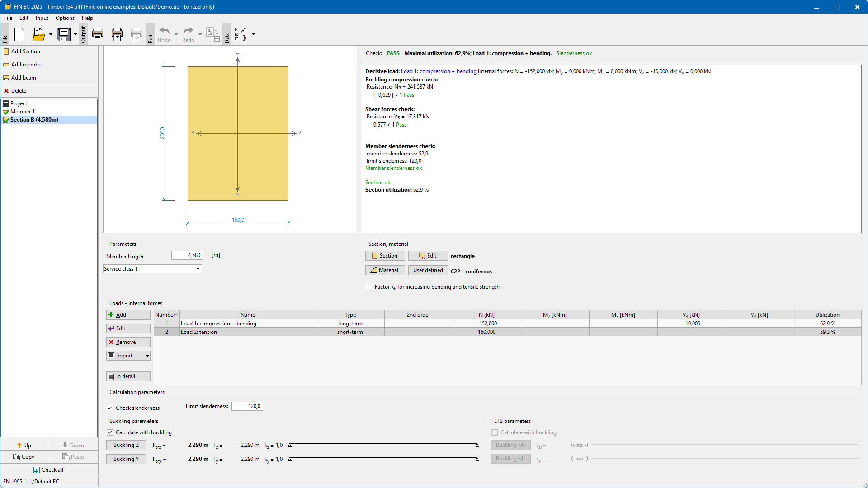Open the Options menu
The height and width of the screenshot is (488, 868).
click(65, 18)
